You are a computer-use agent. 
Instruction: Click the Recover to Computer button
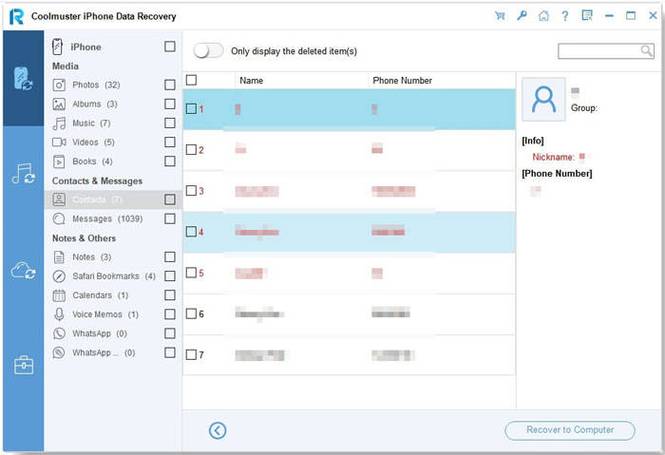click(x=570, y=430)
